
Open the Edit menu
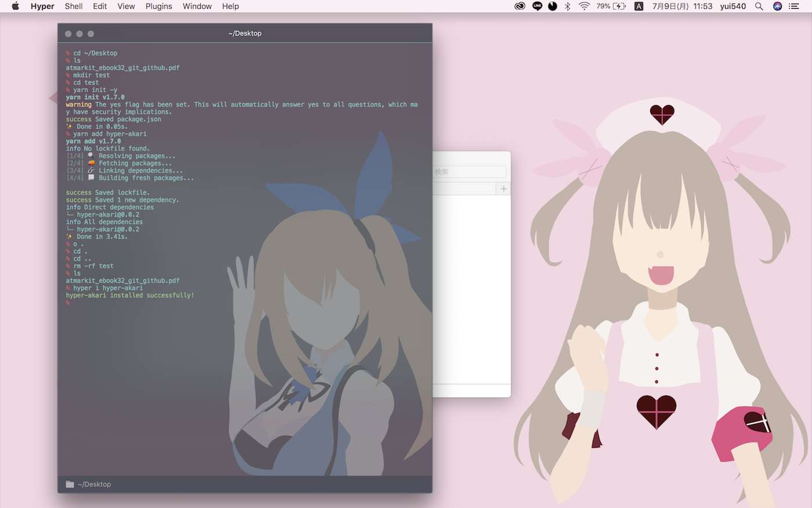click(x=100, y=6)
